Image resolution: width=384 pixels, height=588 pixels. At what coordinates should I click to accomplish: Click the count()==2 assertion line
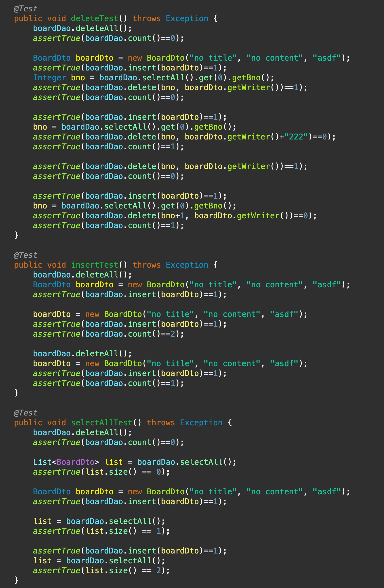(x=109, y=334)
